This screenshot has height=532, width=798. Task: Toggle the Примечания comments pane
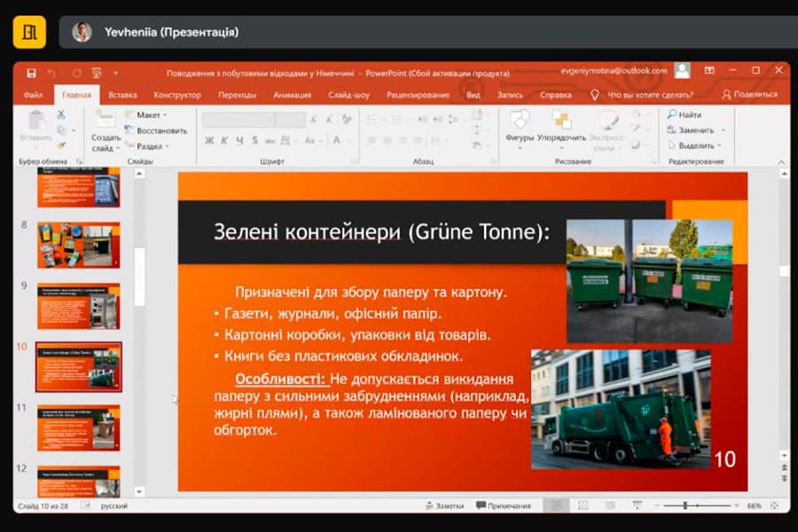(x=503, y=505)
